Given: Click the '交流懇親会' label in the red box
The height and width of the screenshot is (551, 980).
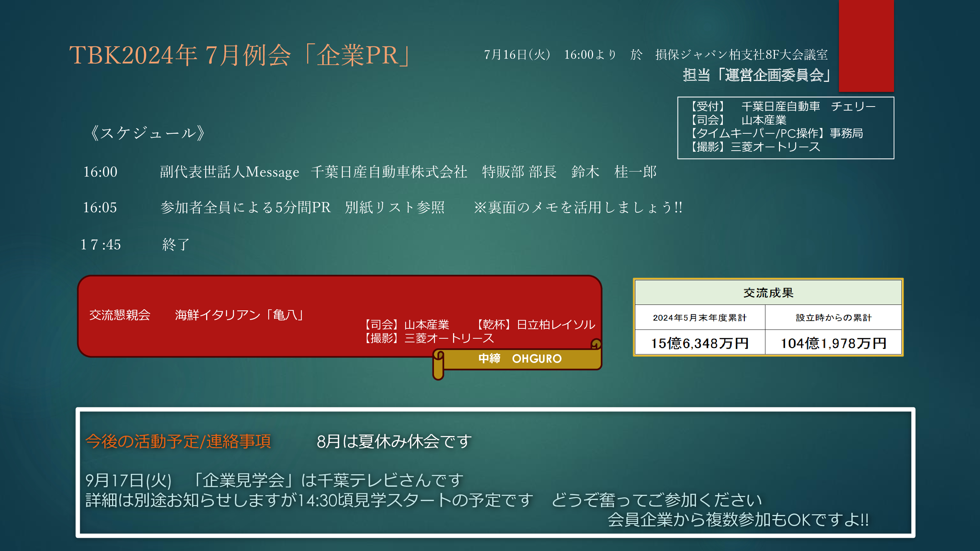Looking at the screenshot, I should (x=120, y=315).
